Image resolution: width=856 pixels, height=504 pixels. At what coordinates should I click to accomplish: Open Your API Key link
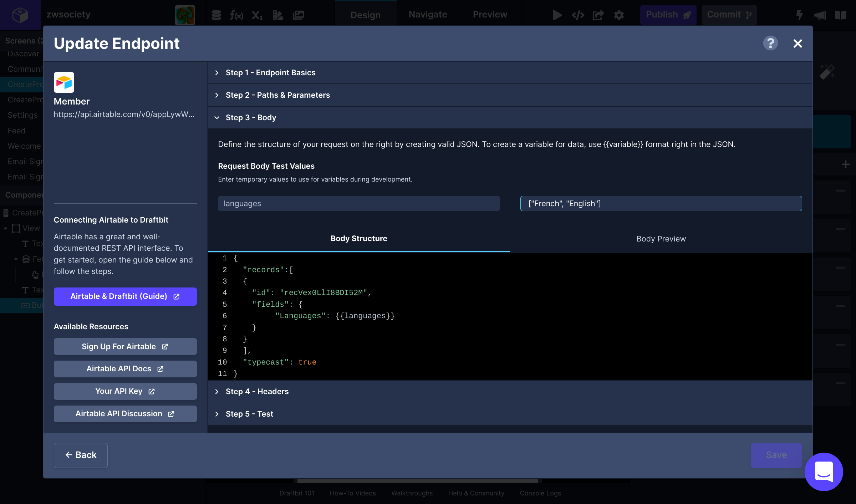coord(125,391)
